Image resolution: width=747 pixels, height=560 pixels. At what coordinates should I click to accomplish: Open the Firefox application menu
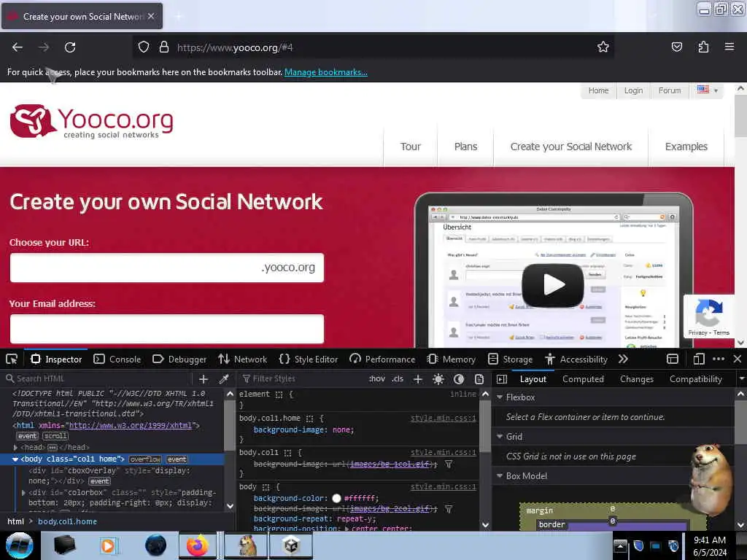729,47
